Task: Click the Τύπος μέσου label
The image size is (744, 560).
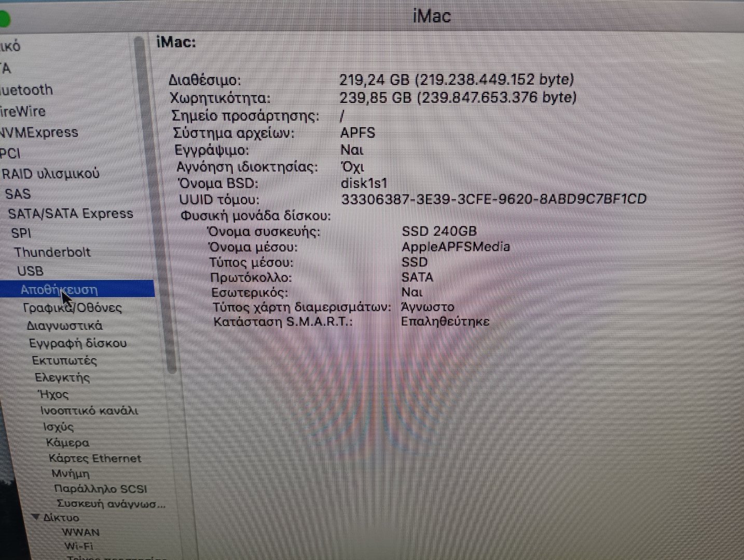Action: coord(251,262)
